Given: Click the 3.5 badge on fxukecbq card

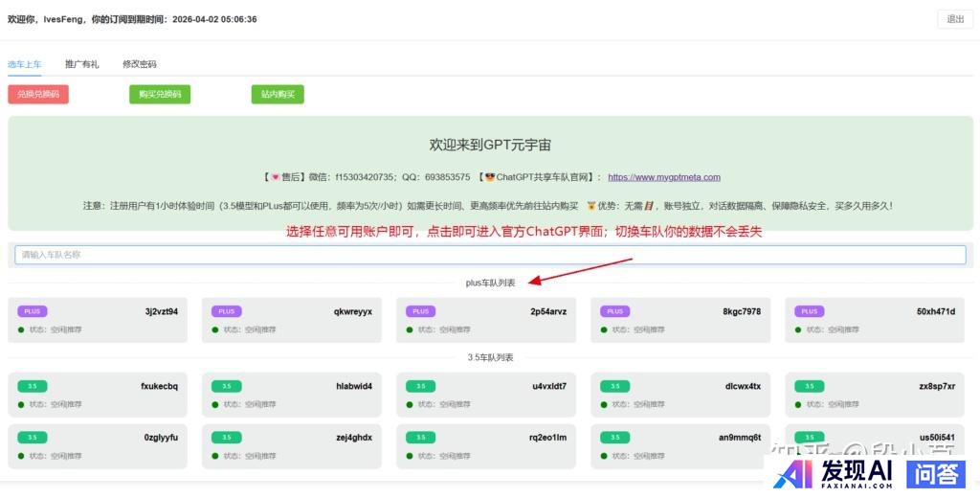Looking at the screenshot, I should tap(33, 387).
